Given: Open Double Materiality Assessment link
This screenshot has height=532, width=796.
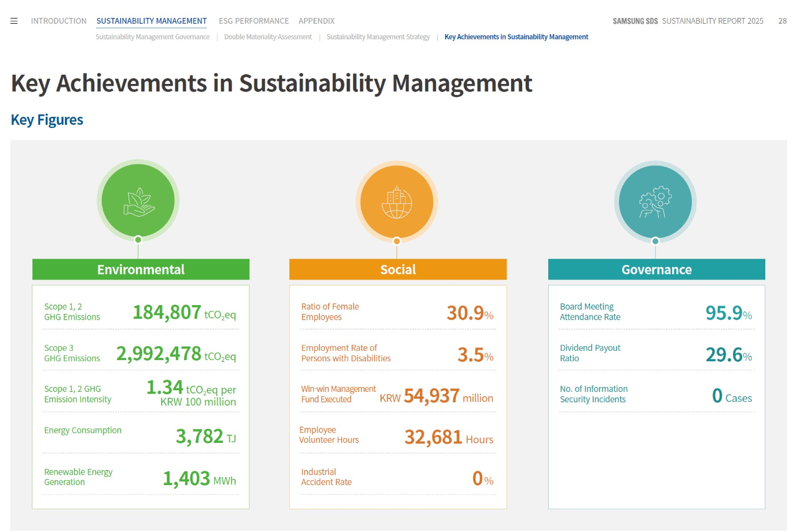Looking at the screenshot, I should pyautogui.click(x=268, y=37).
